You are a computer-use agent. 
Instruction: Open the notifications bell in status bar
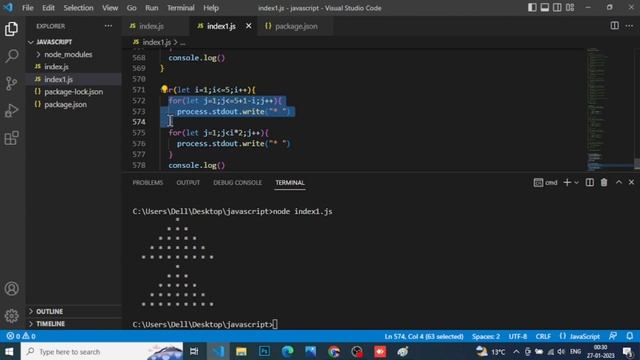coord(629,336)
